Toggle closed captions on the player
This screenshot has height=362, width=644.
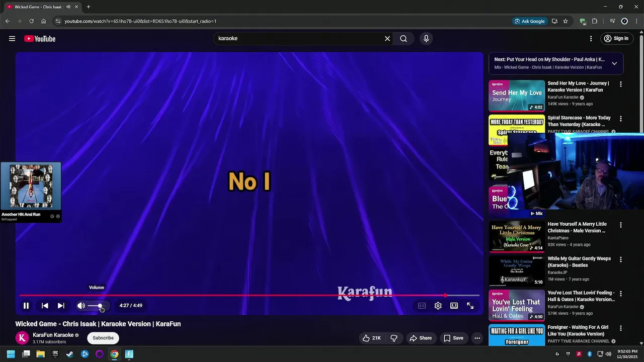[x=422, y=306]
